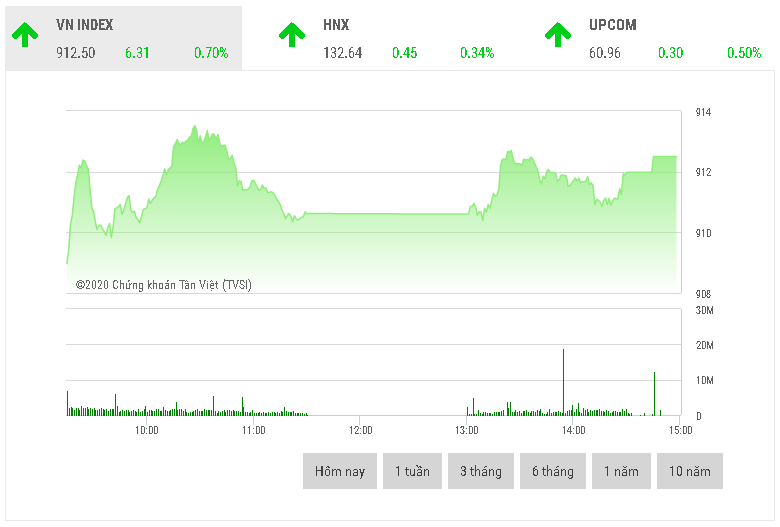Click the green up arrow beside UPCOM
780x527 pixels.
point(557,35)
